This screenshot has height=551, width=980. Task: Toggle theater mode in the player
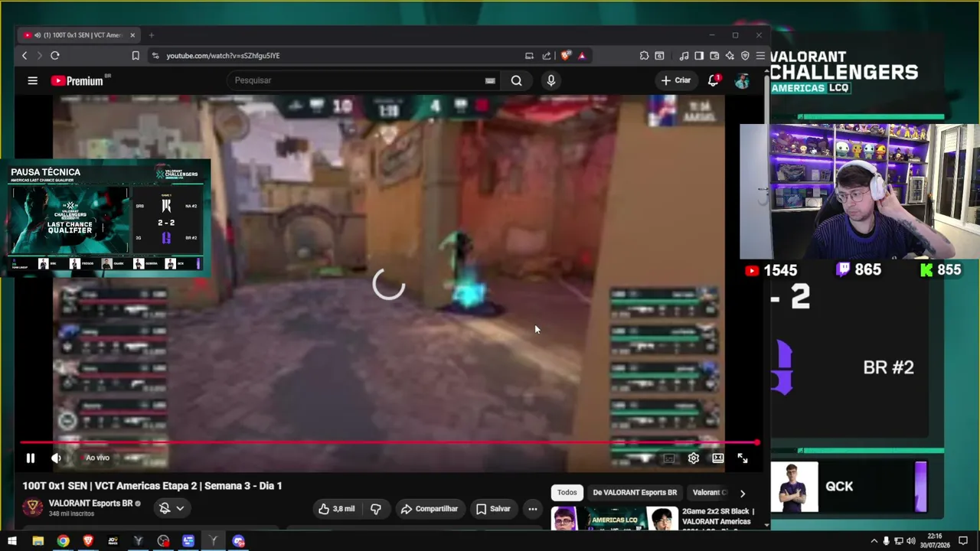pos(718,458)
